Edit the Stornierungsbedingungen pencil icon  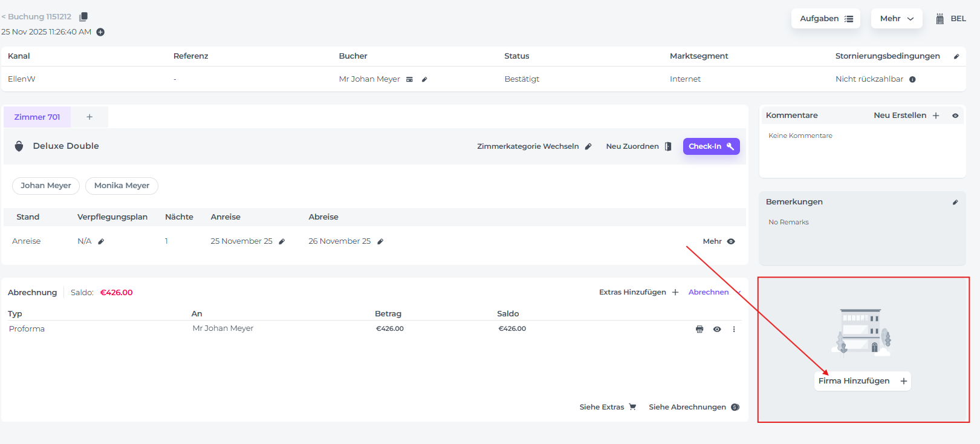click(956, 56)
